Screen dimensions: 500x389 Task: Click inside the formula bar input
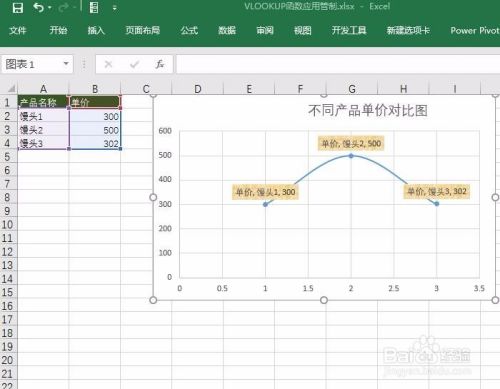337,64
